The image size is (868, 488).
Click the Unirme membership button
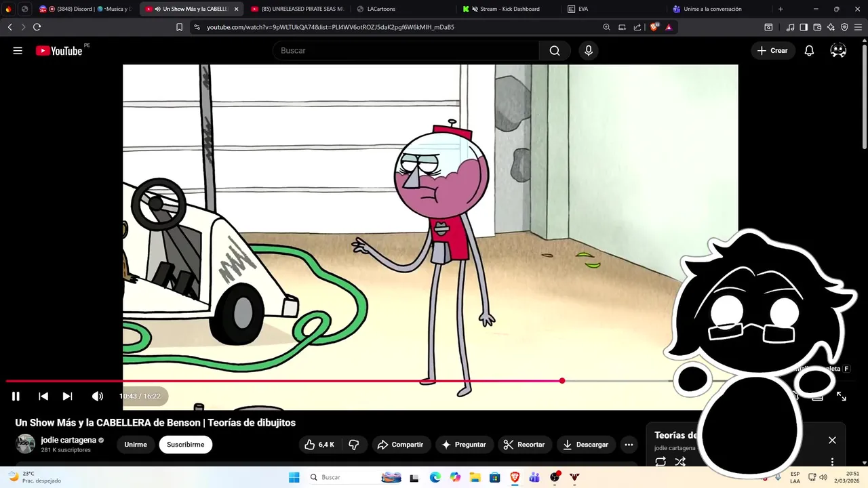tap(136, 445)
